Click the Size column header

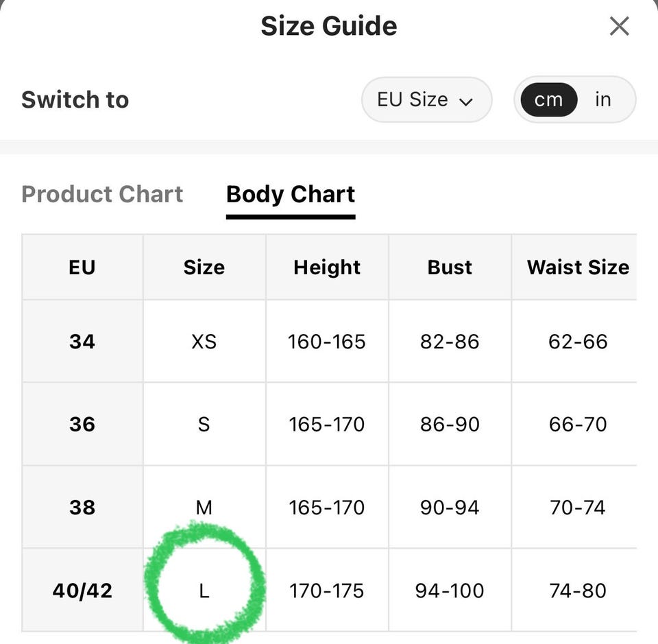[204, 267]
